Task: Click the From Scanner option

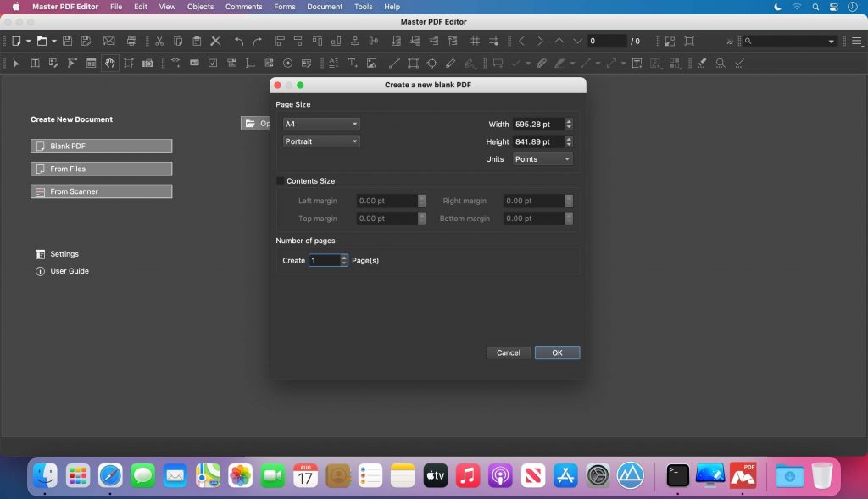Action: coord(101,191)
